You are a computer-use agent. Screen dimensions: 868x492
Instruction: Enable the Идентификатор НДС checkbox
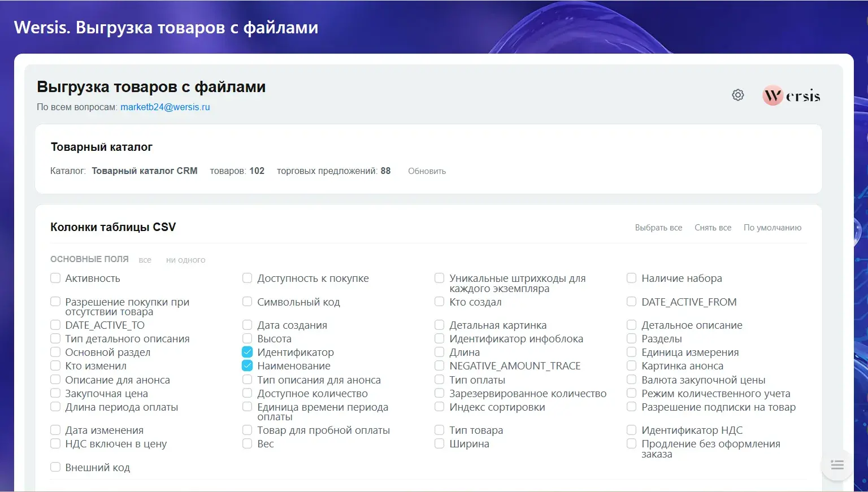tap(632, 430)
